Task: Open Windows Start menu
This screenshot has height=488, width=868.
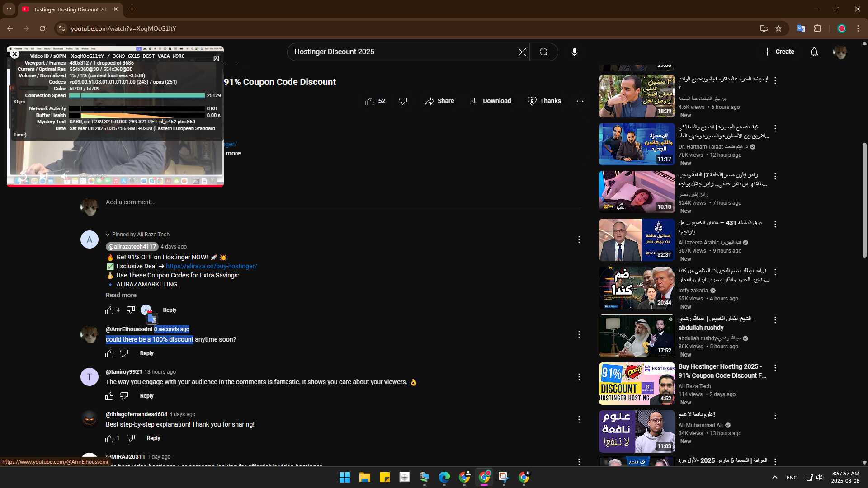Action: [344, 477]
